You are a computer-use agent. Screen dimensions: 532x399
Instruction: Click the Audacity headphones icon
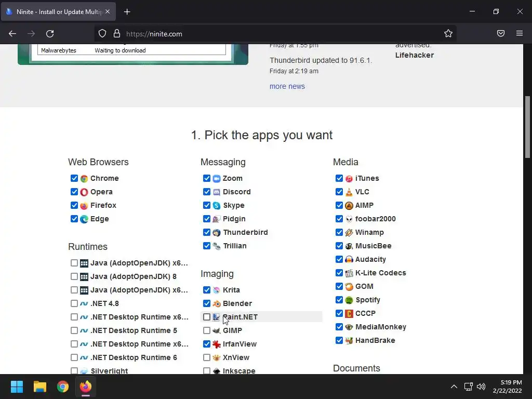349,260
